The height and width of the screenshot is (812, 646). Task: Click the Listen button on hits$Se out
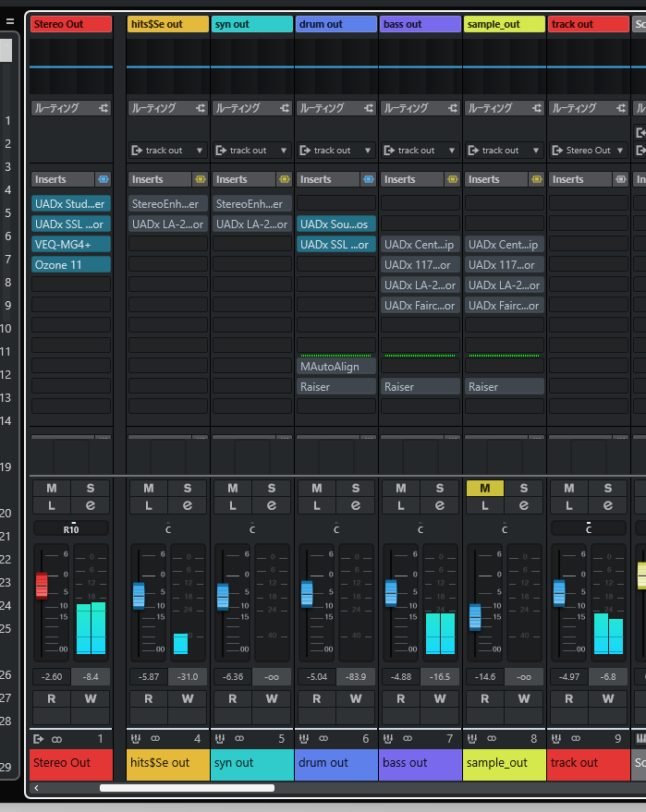[149, 505]
